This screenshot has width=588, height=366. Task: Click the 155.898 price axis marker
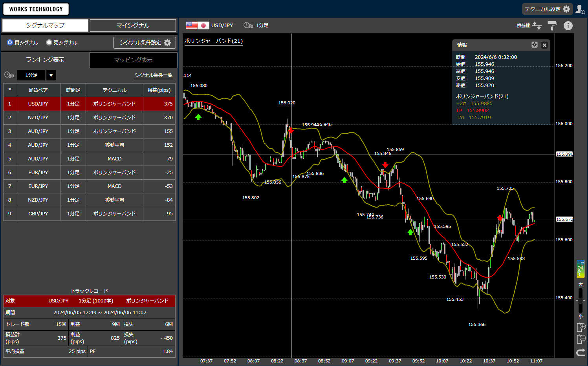[x=564, y=154]
